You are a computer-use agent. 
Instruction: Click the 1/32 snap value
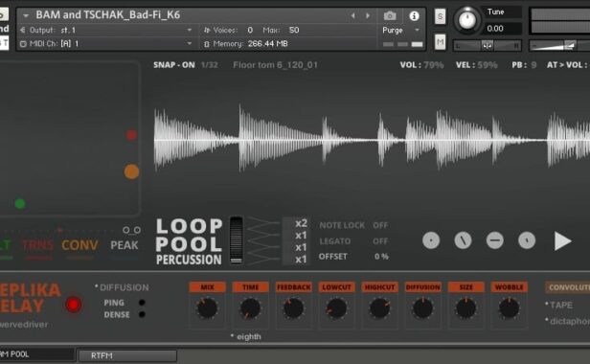click(x=210, y=65)
